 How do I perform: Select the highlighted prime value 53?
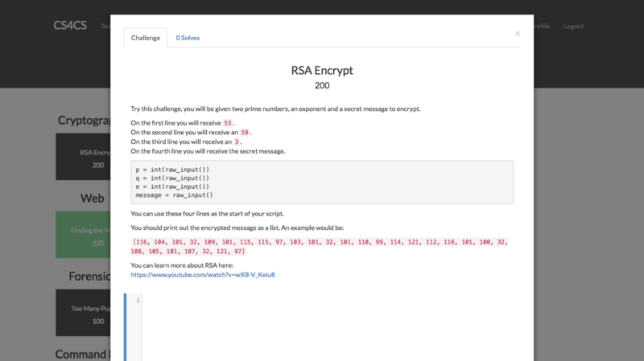[228, 123]
